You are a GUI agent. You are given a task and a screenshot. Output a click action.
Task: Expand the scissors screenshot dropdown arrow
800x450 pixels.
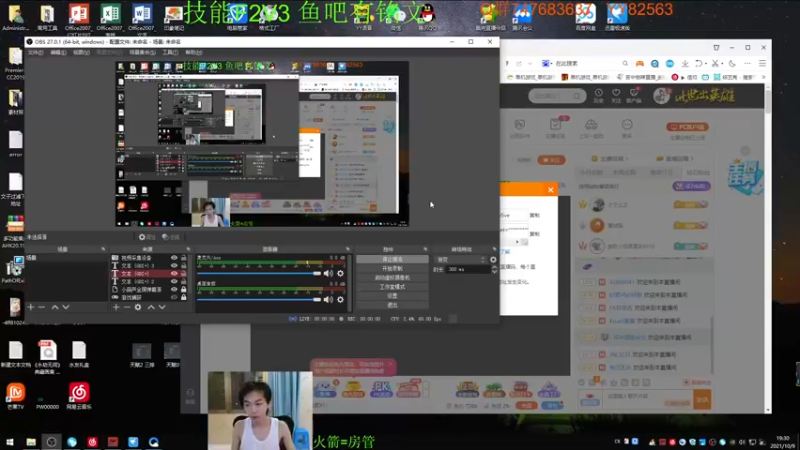pyautogui.click(x=722, y=63)
